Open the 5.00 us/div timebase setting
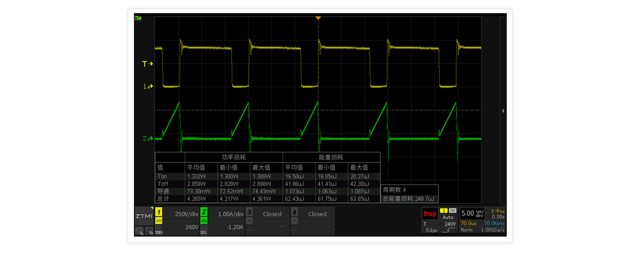644x256 pixels. click(x=472, y=213)
